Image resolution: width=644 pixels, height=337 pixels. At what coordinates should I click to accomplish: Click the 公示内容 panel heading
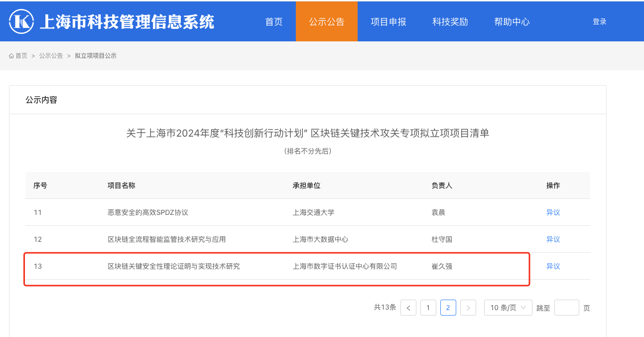pos(41,100)
